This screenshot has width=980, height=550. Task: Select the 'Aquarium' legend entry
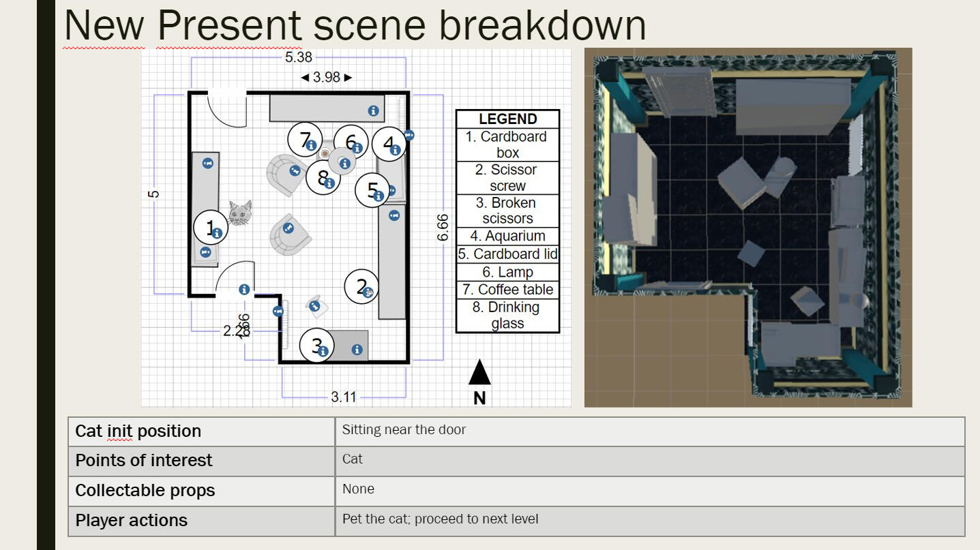tap(507, 236)
